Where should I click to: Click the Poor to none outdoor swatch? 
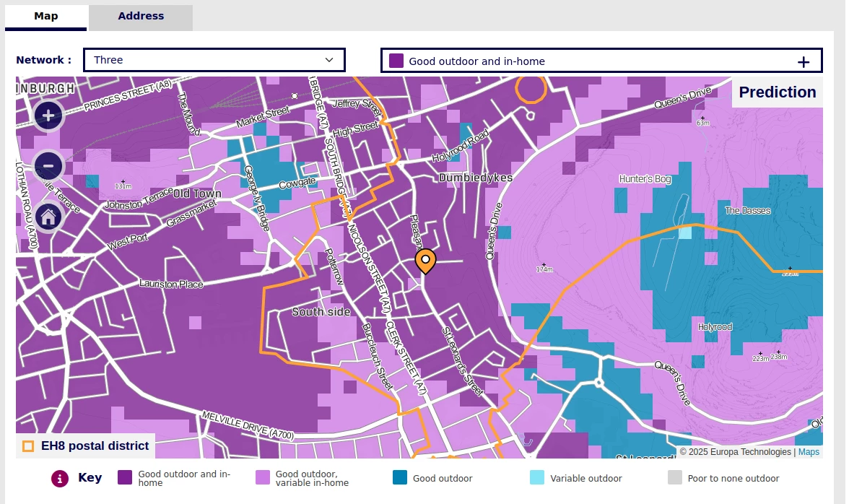point(674,477)
